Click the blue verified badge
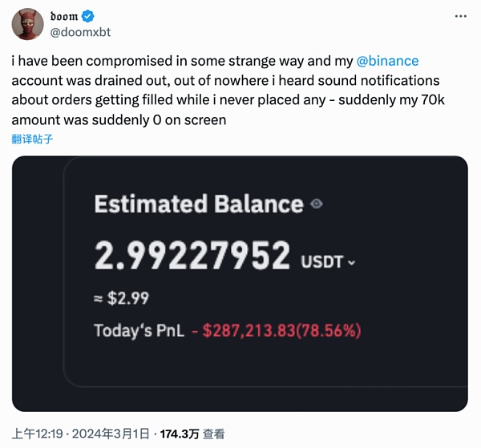The width and height of the screenshot is (481, 448). point(92,17)
